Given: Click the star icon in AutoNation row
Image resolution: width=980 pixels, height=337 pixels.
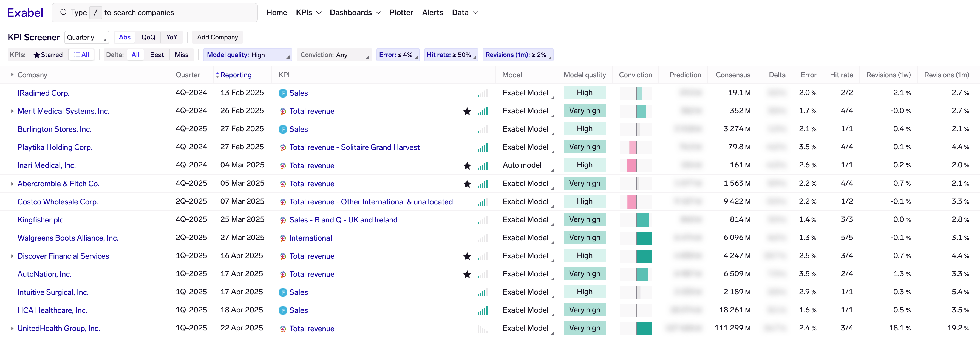Looking at the screenshot, I should pos(467,274).
